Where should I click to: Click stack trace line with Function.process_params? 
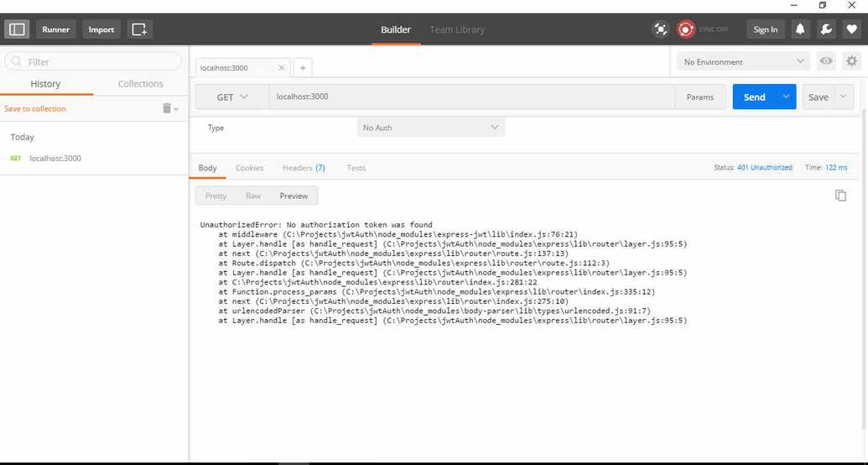pyautogui.click(x=436, y=291)
